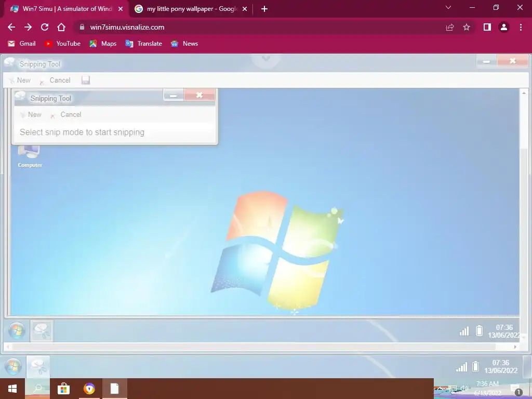Click New in inner Snipping Tool window
Image resolution: width=532 pixels, height=399 pixels.
tap(31, 115)
